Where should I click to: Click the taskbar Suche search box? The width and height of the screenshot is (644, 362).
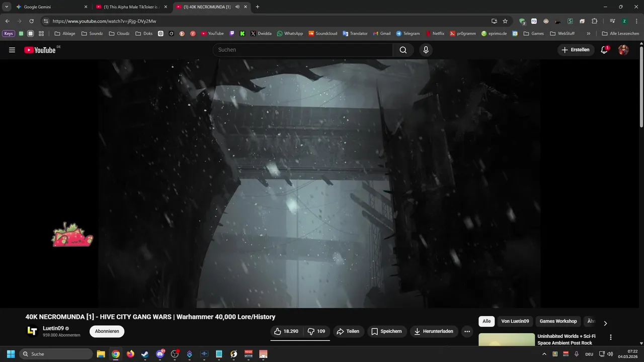(56, 354)
